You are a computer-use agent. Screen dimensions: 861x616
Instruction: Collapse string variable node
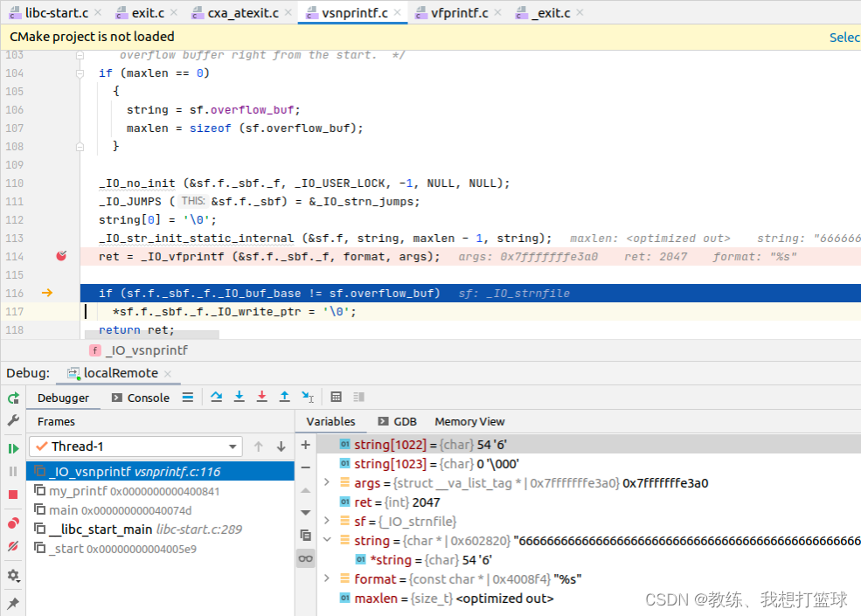327,540
